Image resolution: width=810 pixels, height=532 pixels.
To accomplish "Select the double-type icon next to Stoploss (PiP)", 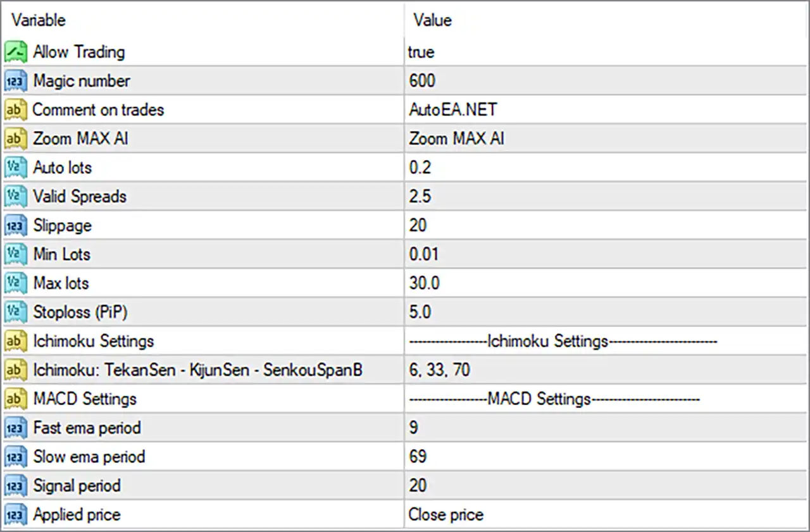I will 15,312.
